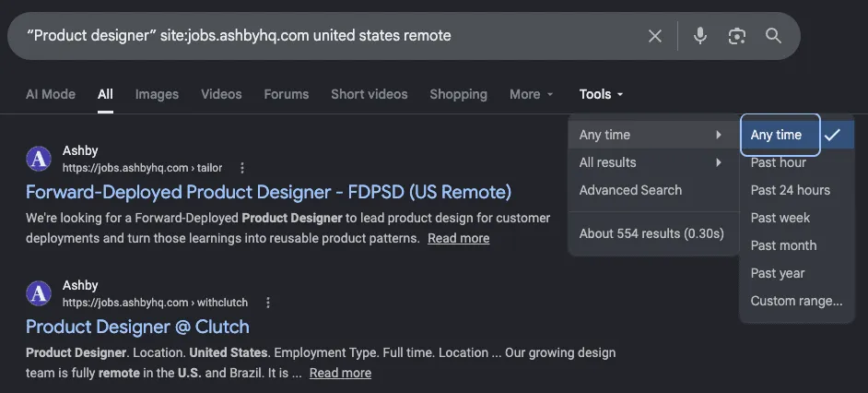Switch to the Shopping tab

click(458, 94)
